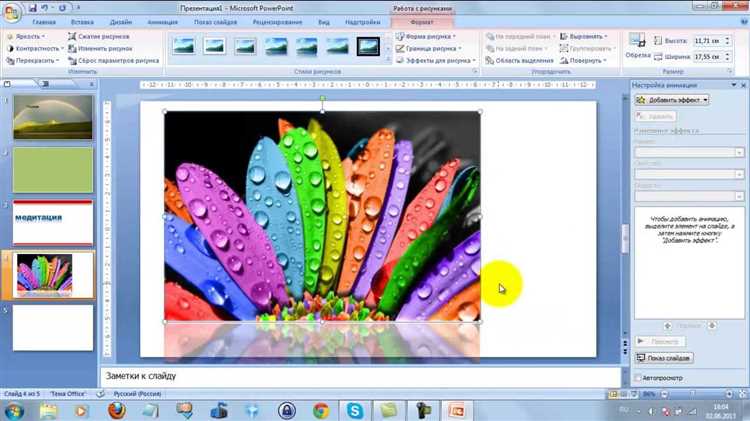The width and height of the screenshot is (750, 421).
Task: Apply the black-framed picture style thumbnail
Action: coord(368,46)
